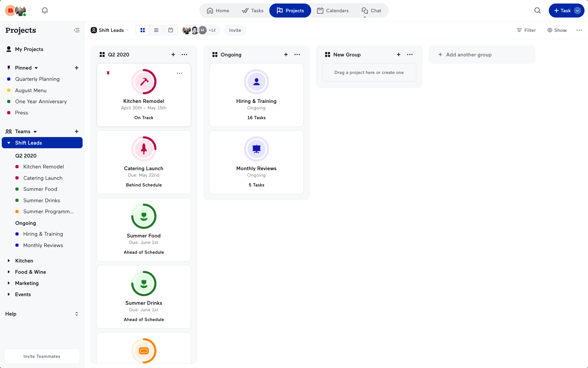Open Ongoing group options menu
The width and height of the screenshot is (588, 368).
click(297, 54)
